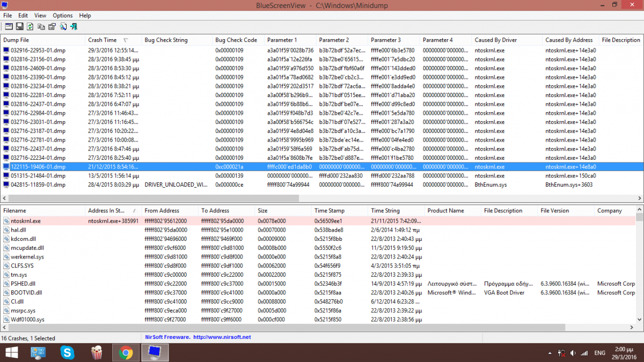Open Advanced Options from the toolbar
This screenshot has width=644, height=362.
[9, 26]
